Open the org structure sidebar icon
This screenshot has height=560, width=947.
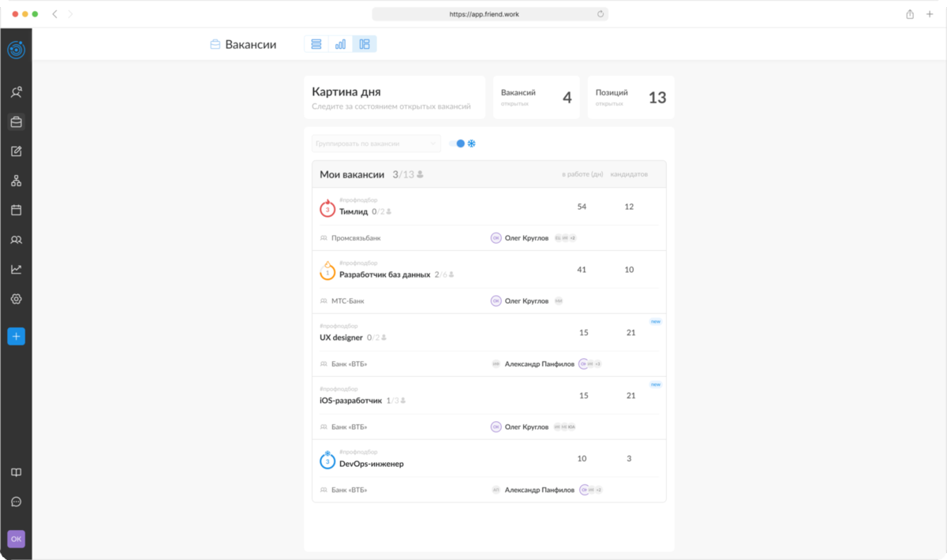point(16,181)
